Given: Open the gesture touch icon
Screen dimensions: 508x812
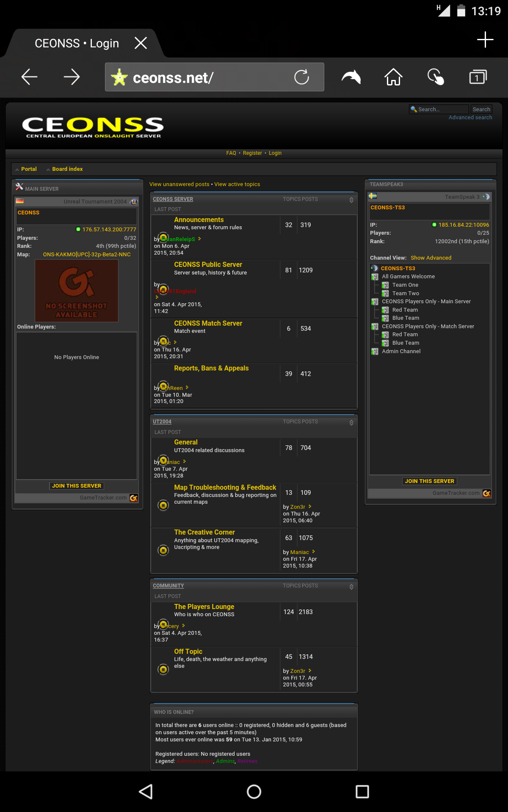Looking at the screenshot, I should 436,77.
